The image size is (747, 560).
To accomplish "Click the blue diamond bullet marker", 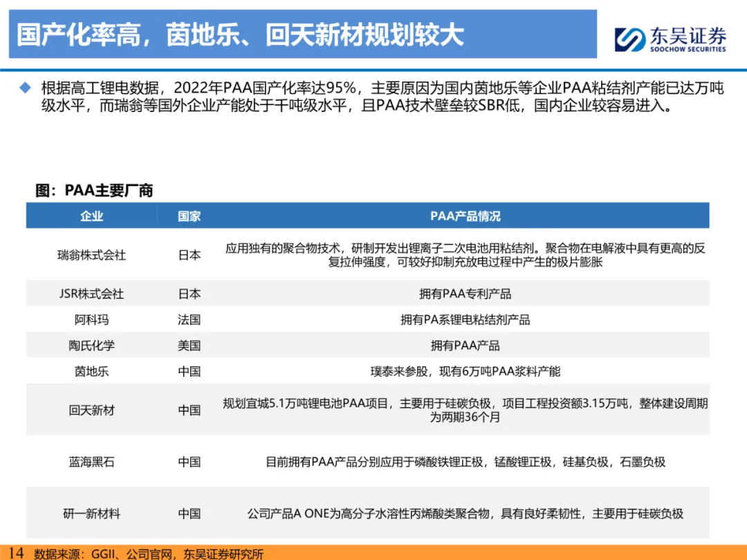I will (x=26, y=88).
